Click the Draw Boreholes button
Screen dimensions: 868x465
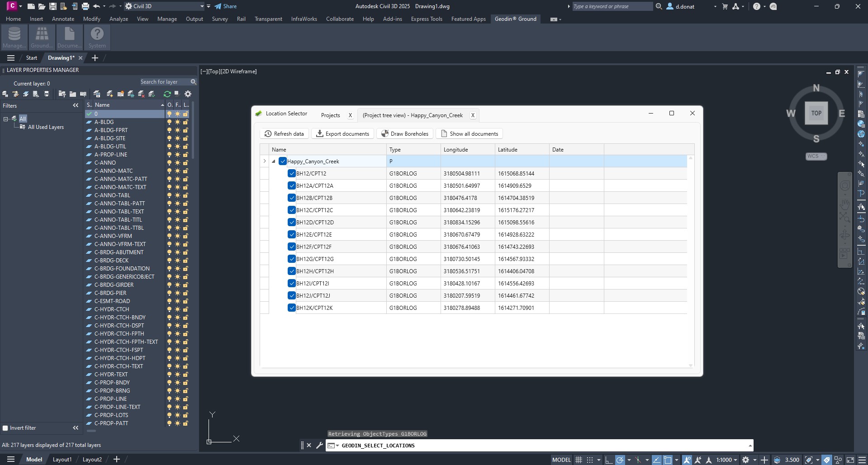405,134
